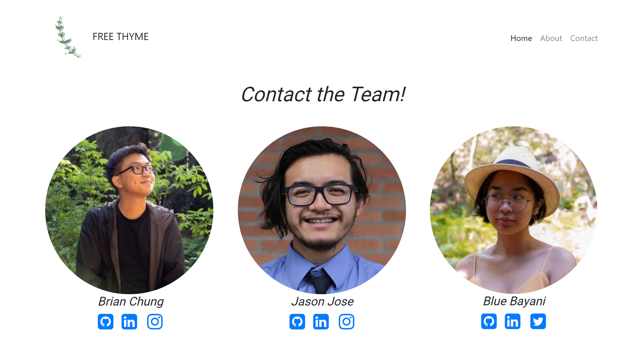Screen dimensions: 644x363
Task: Click the thyme sprig logo
Action: pos(68,37)
